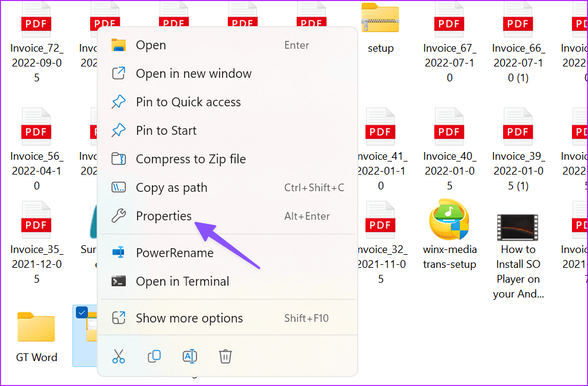Open the Invoice_67_2022-07-10 PDF
588x386 pixels.
449,18
